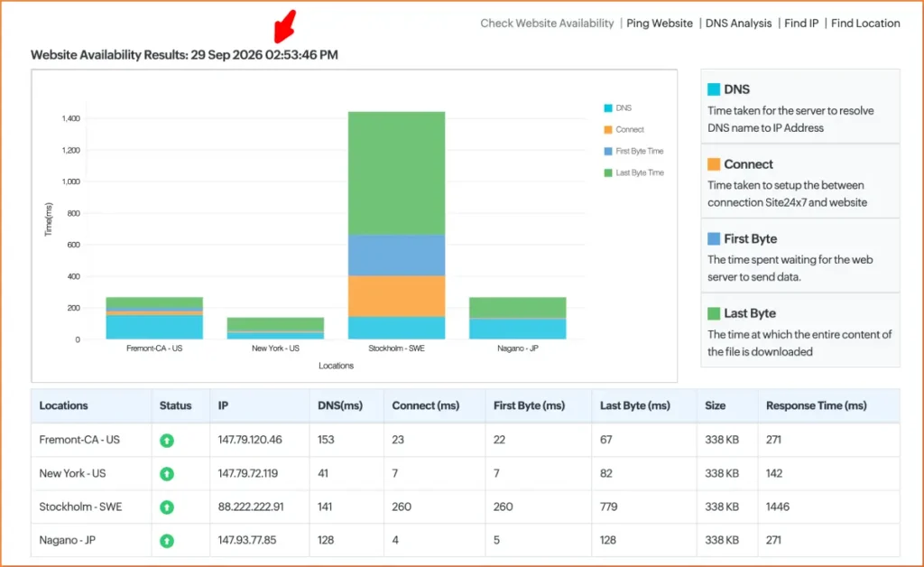The width and height of the screenshot is (924, 567).
Task: Open Check Website Availability link
Action: 547,23
